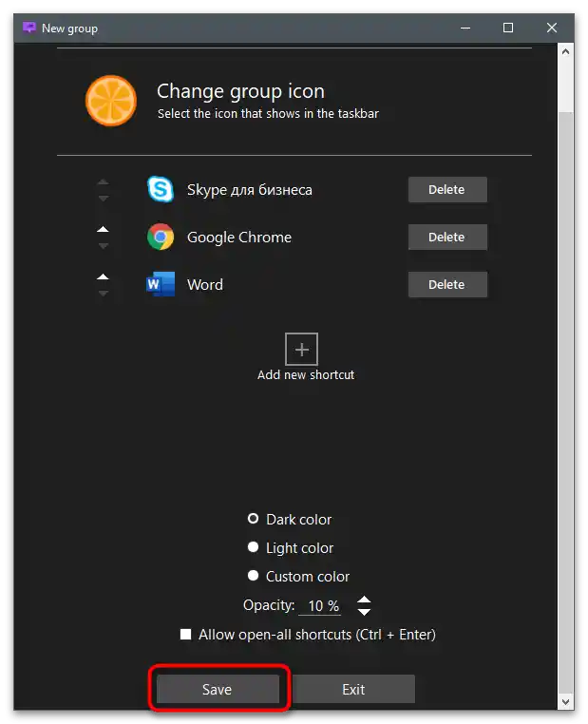Save the new group
Screen dimensions: 588x724
click(218, 689)
